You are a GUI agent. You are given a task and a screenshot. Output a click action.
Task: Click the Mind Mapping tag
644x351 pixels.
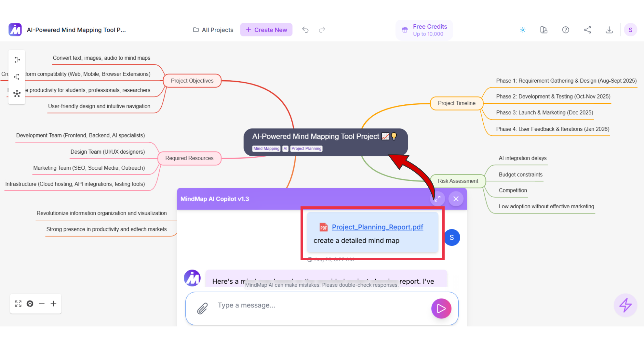click(266, 149)
